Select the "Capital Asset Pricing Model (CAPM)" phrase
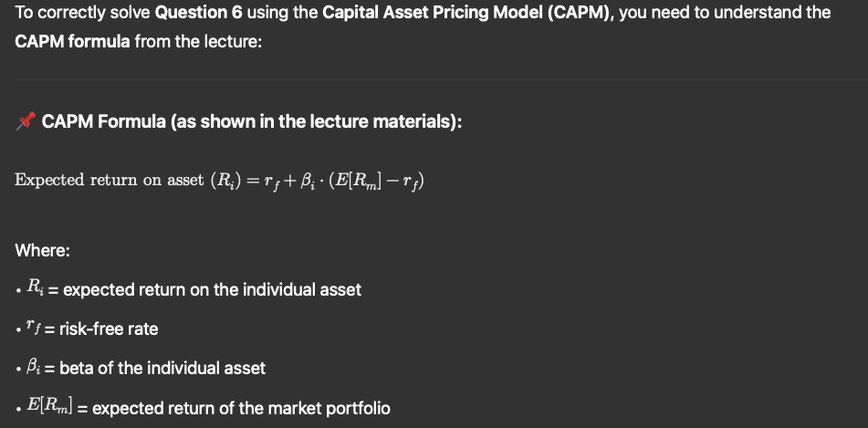Screen dimensions: 868x428 (x=468, y=12)
